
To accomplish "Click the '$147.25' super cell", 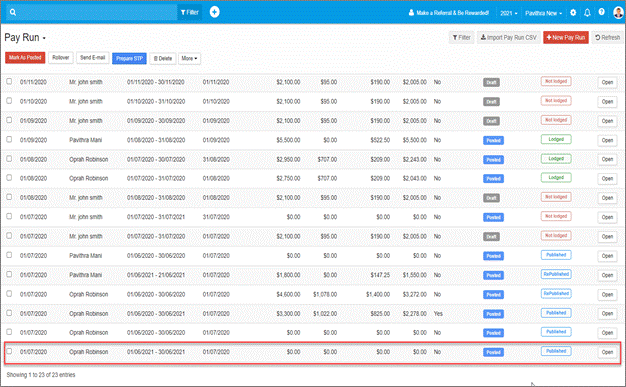I will 380,275.
